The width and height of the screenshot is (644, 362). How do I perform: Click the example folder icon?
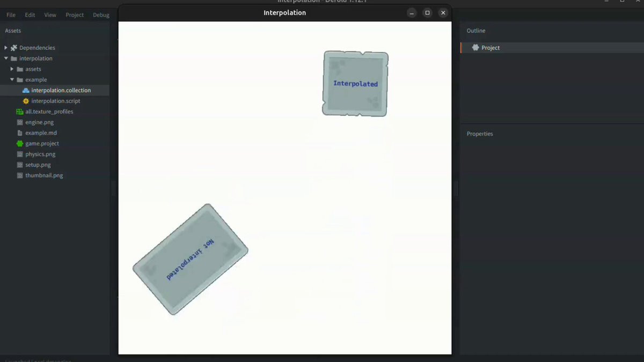point(20,80)
